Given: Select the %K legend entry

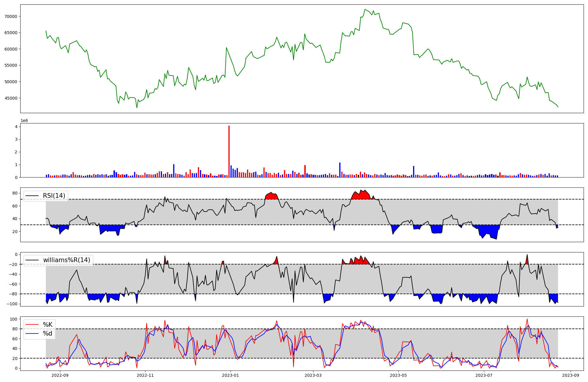Looking at the screenshot, I should click(48, 324).
